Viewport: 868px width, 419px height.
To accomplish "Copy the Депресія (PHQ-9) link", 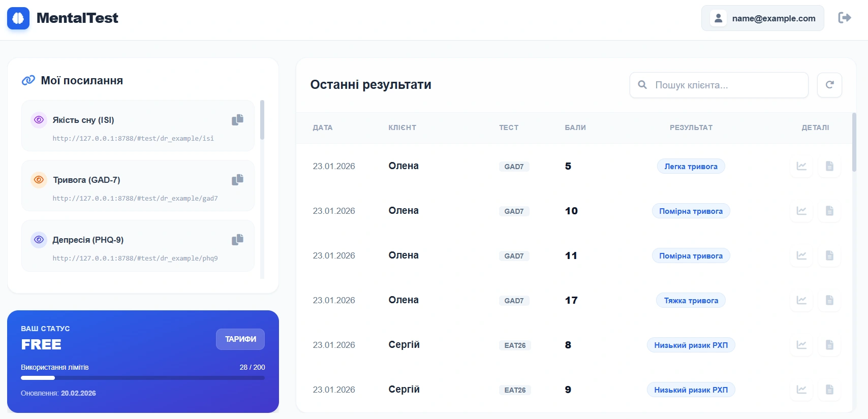I will (x=237, y=240).
